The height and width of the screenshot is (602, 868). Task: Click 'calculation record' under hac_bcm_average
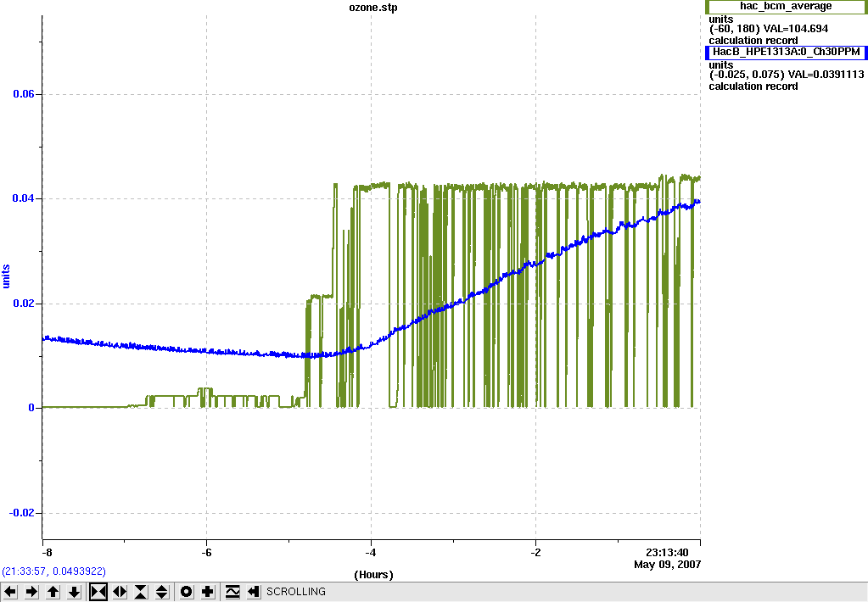click(x=753, y=41)
